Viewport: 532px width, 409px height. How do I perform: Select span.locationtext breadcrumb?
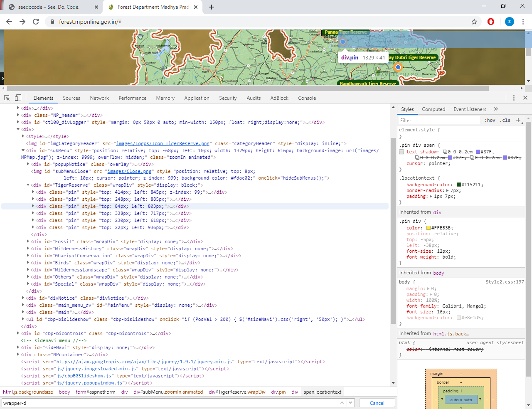[x=323, y=392]
